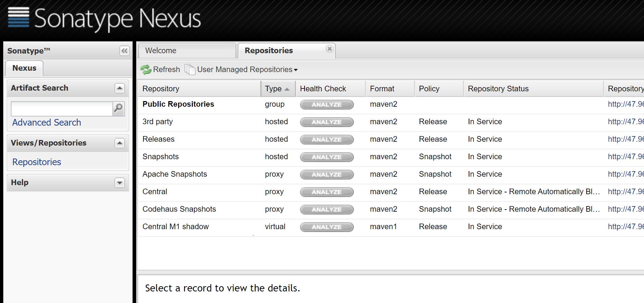Viewport: 644px width, 303px height.
Task: Sort by Format column header
Action: coord(390,89)
